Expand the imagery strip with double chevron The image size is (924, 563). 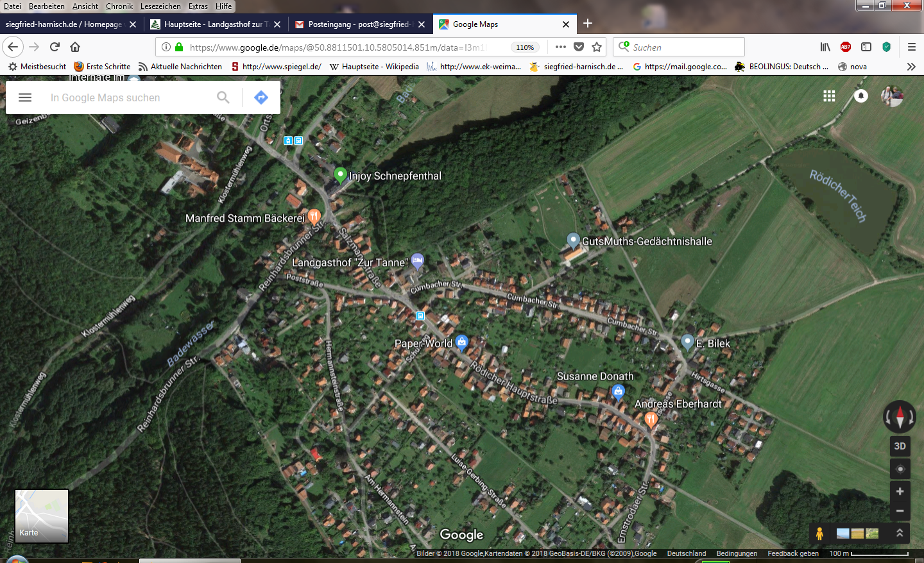tap(900, 533)
